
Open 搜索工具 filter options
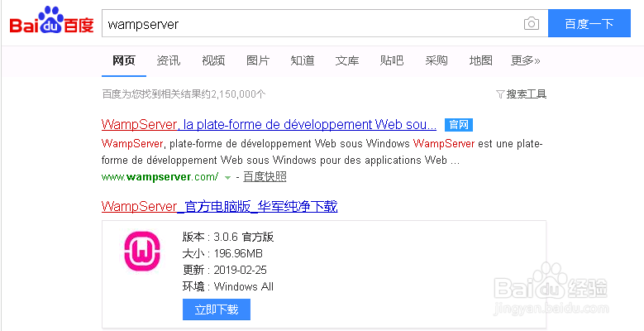521,94
